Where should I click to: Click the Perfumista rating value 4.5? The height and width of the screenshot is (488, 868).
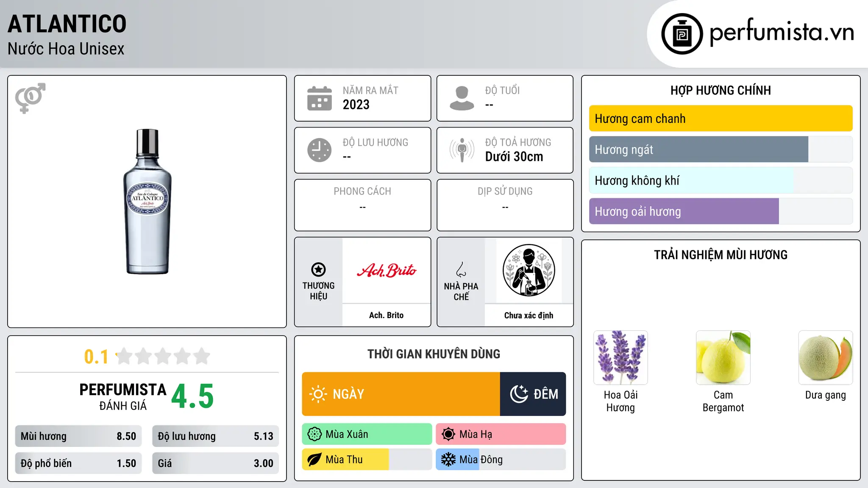(x=192, y=396)
